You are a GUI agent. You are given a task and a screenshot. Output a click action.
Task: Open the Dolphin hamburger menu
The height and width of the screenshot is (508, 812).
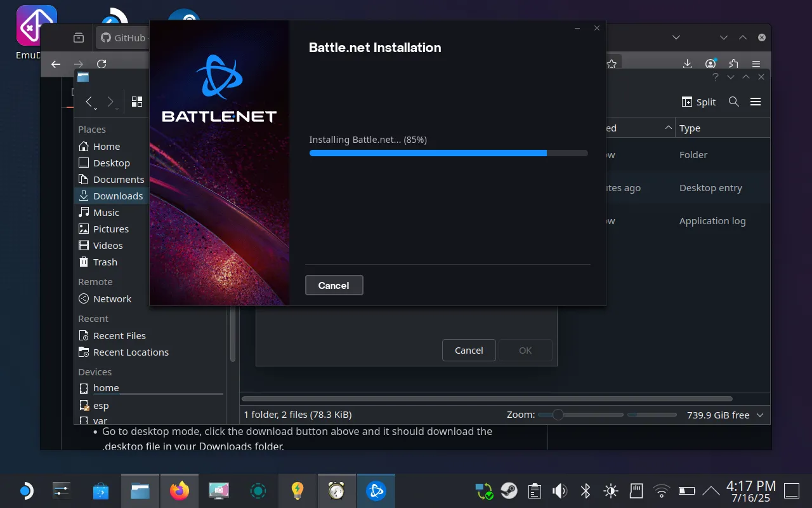pyautogui.click(x=756, y=102)
